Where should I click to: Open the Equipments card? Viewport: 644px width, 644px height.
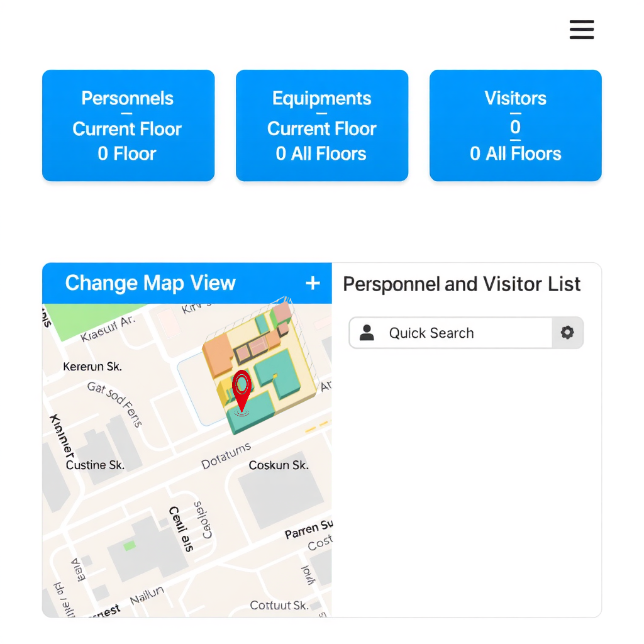tap(321, 126)
